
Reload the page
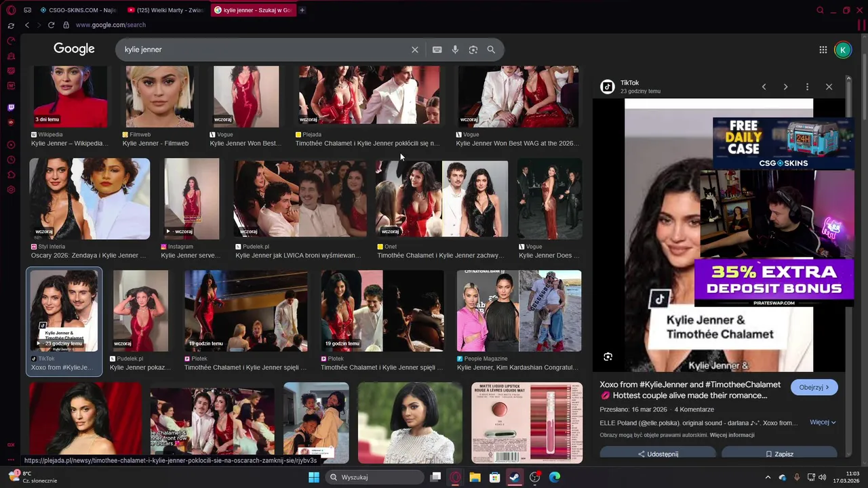click(51, 25)
